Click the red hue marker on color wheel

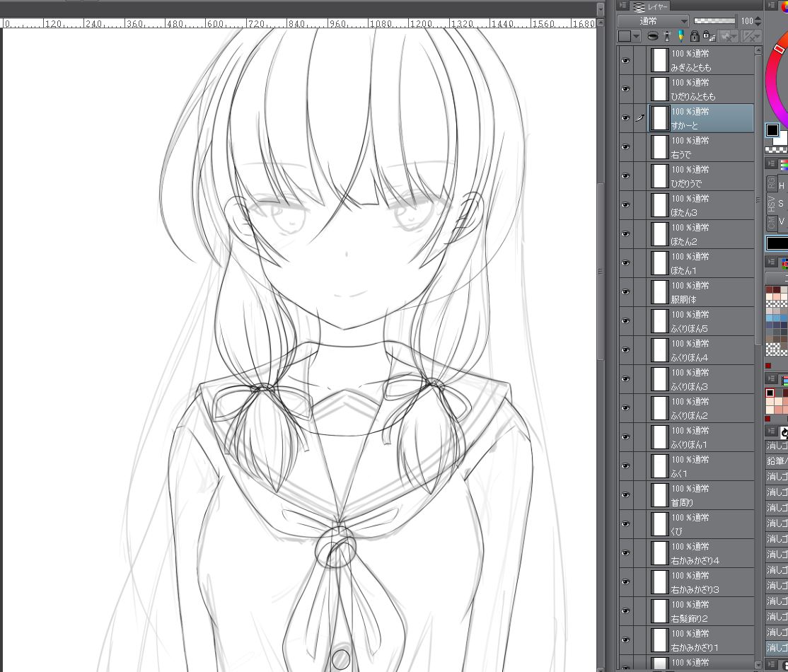779,49
